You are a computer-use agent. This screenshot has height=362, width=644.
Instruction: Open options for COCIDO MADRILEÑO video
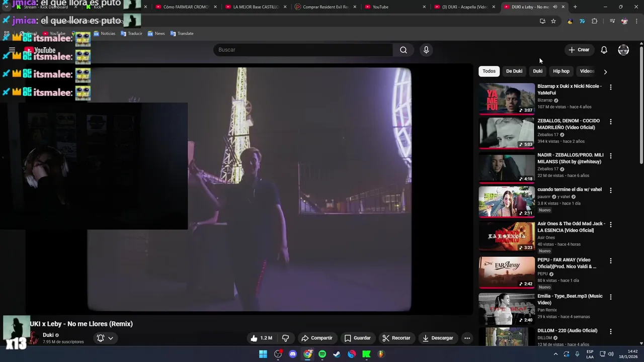click(611, 122)
